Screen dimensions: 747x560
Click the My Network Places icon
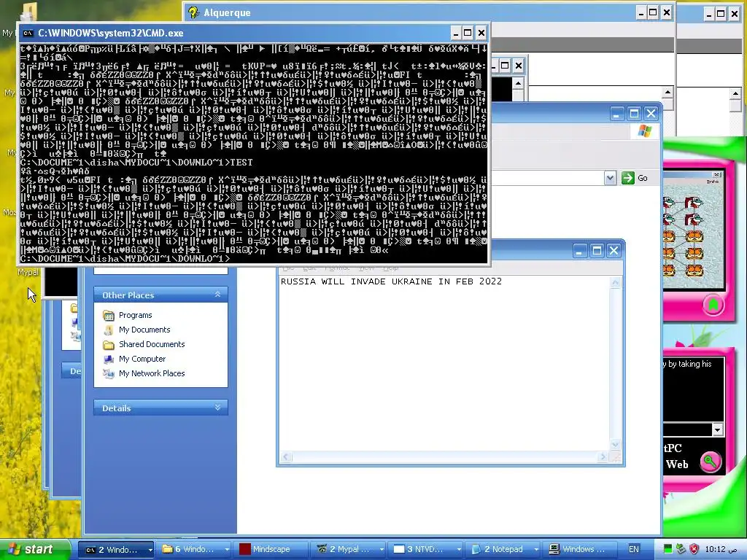pyautogui.click(x=109, y=374)
